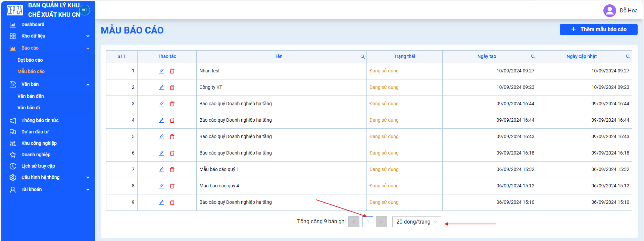Image resolution: width=644 pixels, height=241 pixels.
Task: Open Khu công nghiệp
Action: (39, 143)
